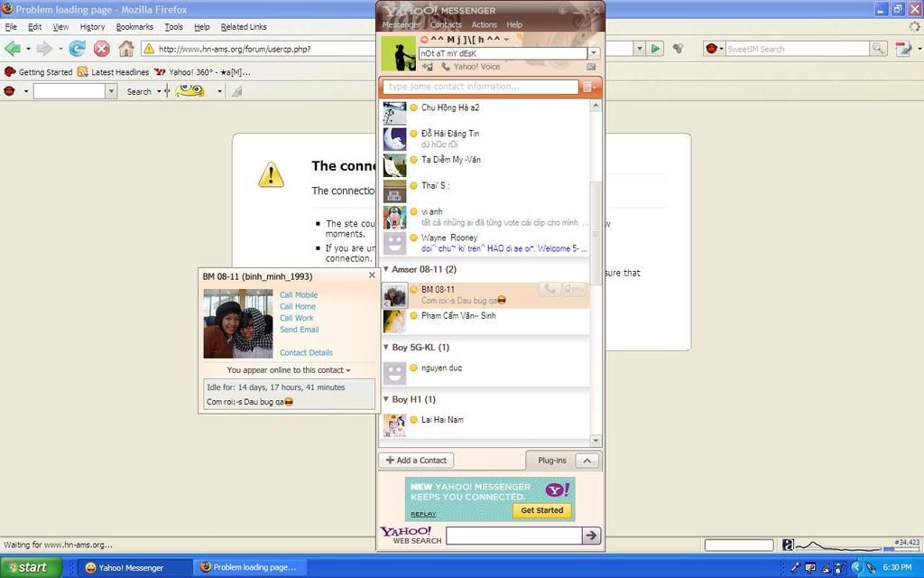Click the call icon beside BM 08-11
This screenshot has height=578, width=924.
pos(550,289)
